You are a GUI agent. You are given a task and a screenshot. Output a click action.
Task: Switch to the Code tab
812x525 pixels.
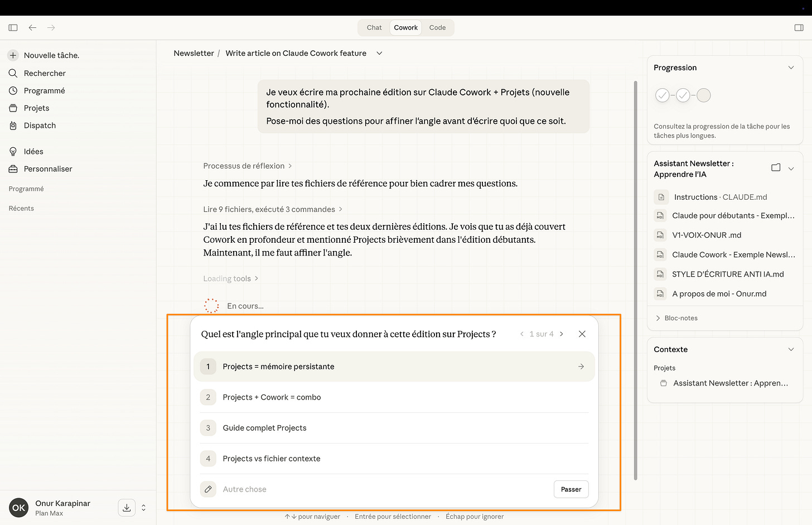[x=437, y=27]
